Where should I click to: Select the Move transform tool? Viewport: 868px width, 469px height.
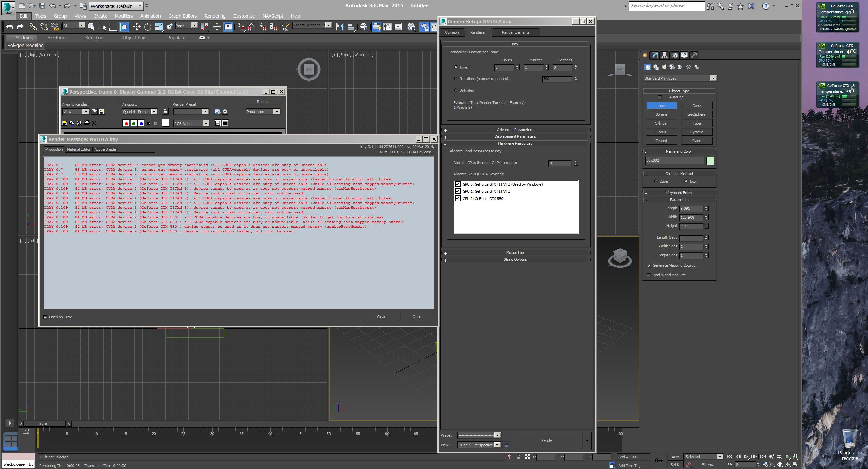coord(137,26)
